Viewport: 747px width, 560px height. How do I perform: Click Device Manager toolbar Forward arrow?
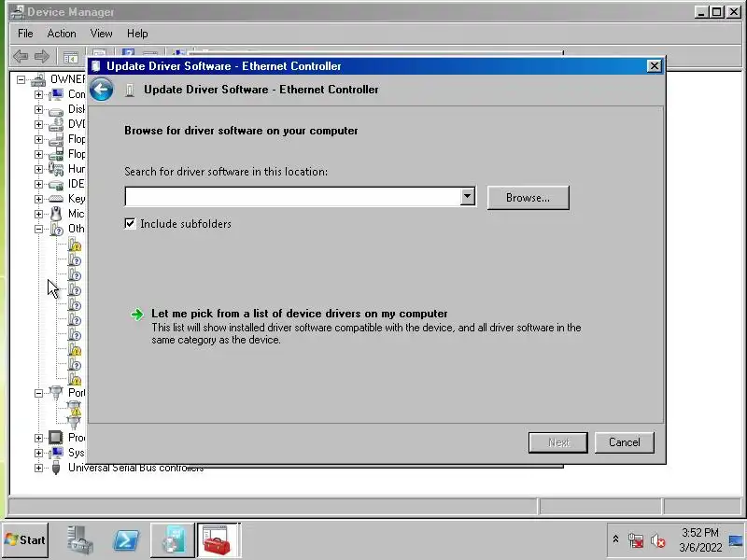(x=42, y=57)
